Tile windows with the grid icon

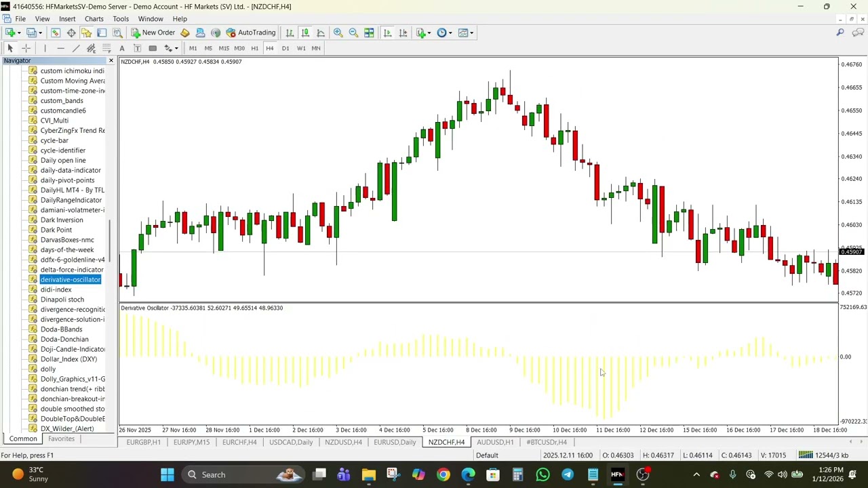coord(369,33)
